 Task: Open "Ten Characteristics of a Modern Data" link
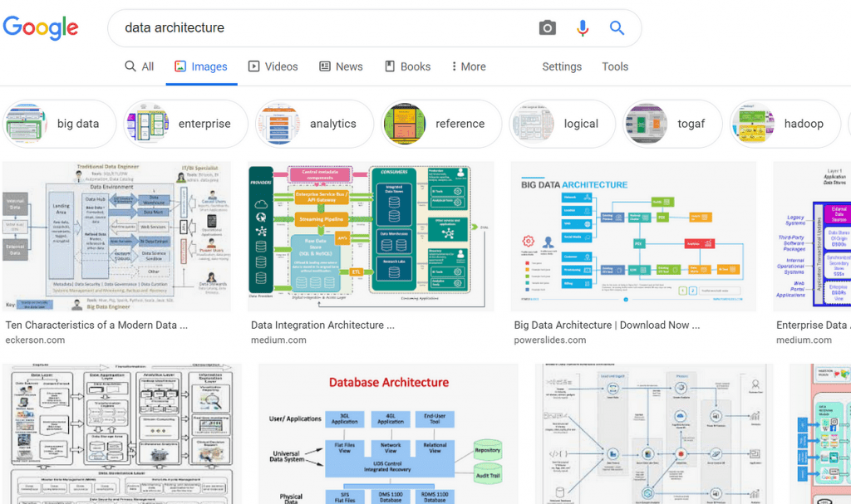tap(96, 325)
